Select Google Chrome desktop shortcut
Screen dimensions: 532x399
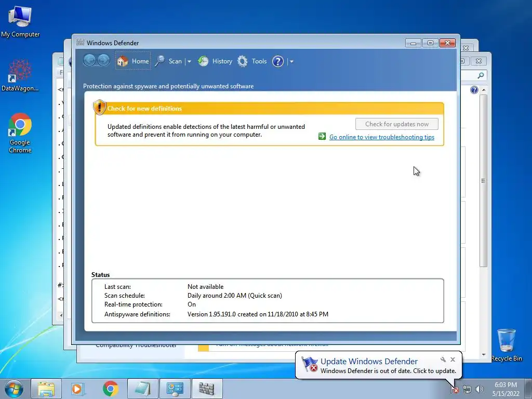point(20,133)
